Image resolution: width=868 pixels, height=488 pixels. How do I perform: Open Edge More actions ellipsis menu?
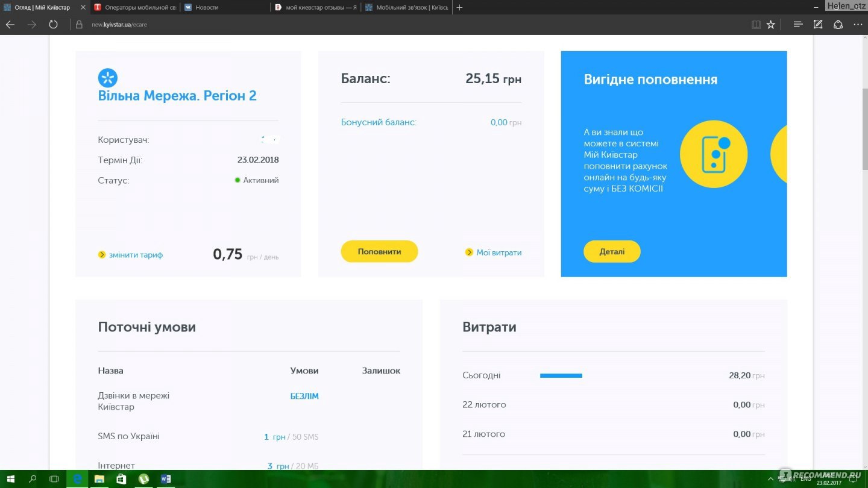[858, 25]
